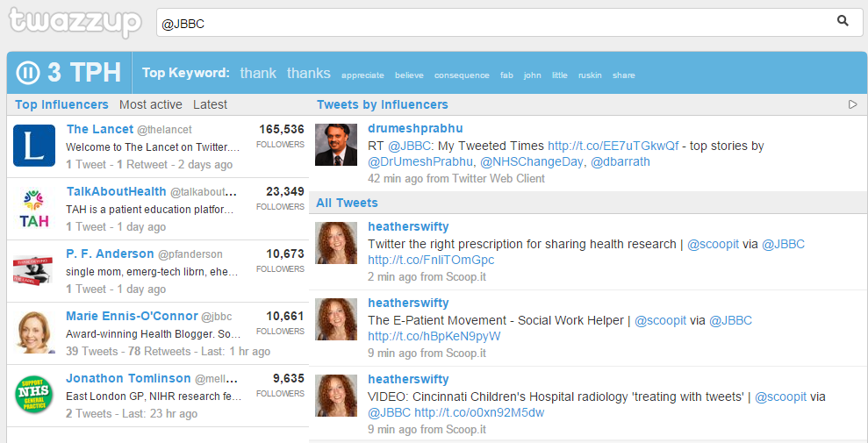Open link t.co/hBpKeN9pyW
868x443 pixels.
coord(434,336)
